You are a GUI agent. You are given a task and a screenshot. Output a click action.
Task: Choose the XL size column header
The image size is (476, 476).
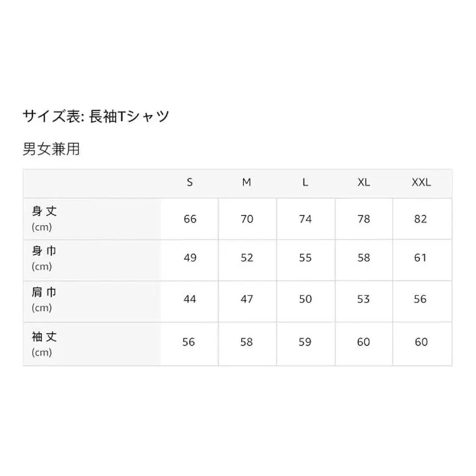tap(363, 182)
